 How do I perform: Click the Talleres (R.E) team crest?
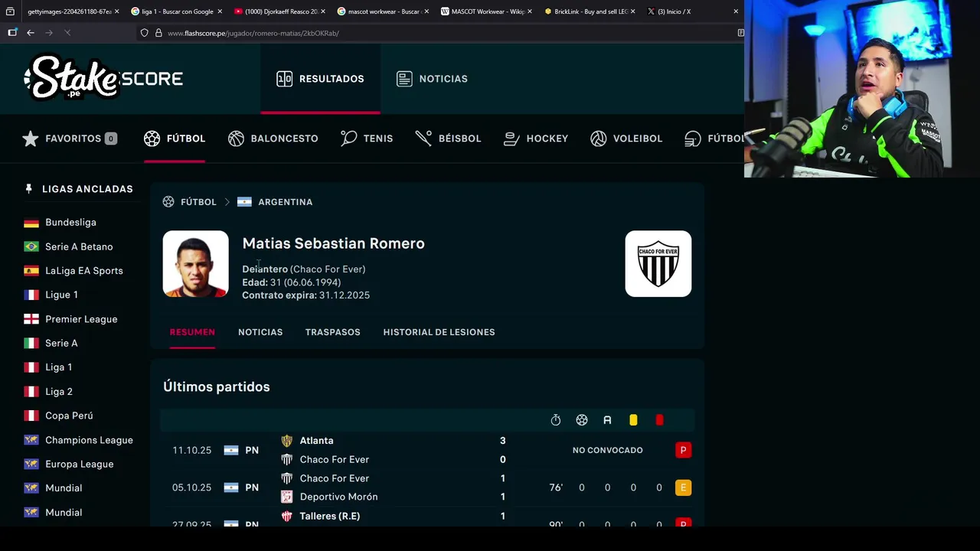click(x=286, y=517)
